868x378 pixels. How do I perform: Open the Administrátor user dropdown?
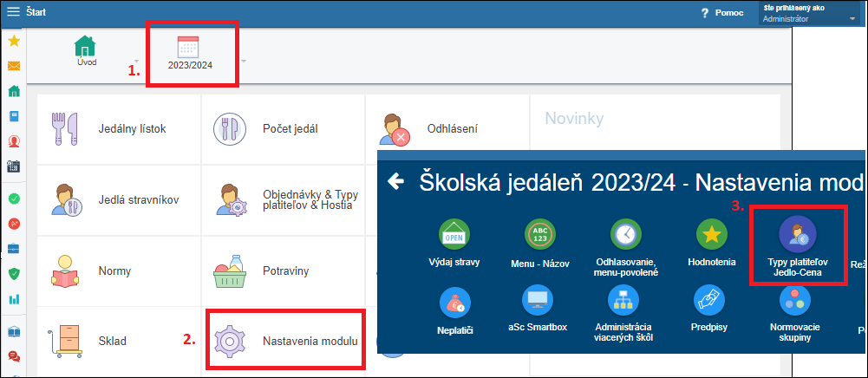pos(810,14)
